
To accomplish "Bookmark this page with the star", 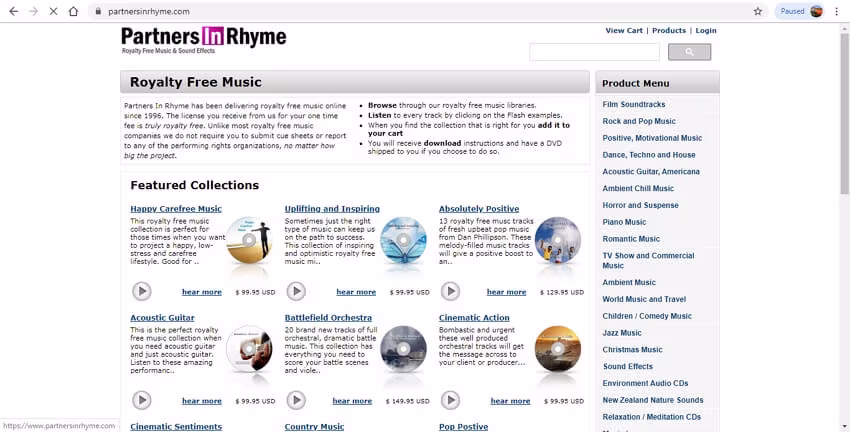I will point(757,11).
